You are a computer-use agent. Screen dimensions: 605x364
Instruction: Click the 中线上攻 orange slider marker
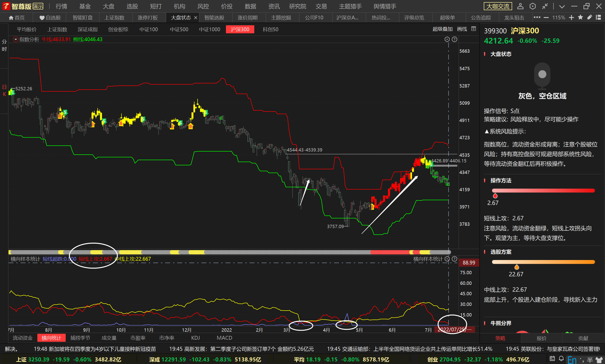[x=516, y=267]
